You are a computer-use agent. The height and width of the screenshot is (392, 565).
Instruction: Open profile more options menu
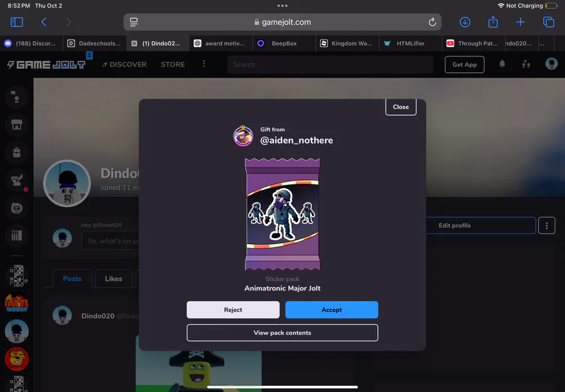[x=547, y=225]
